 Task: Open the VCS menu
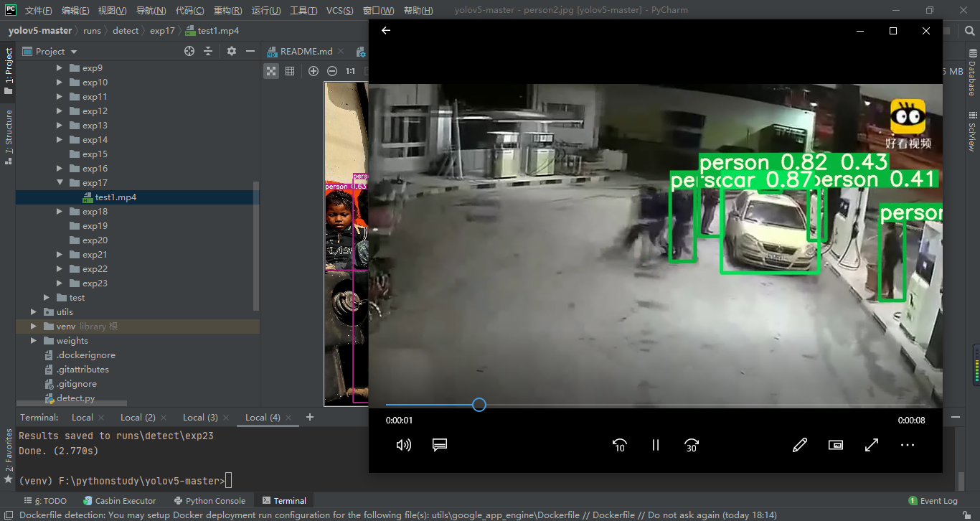(x=339, y=11)
